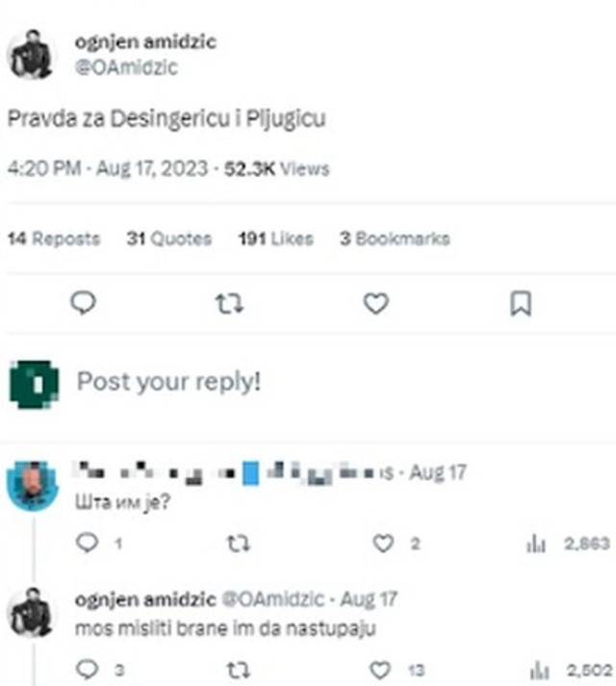Reply to "mos misliti brane" comment
This screenshot has height=686, width=616.
[87, 670]
